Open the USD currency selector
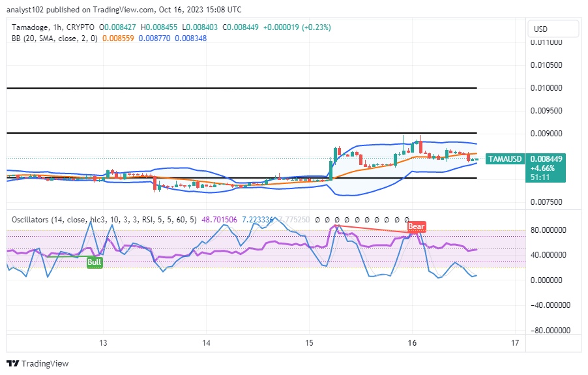588x375 pixels. 553,29
